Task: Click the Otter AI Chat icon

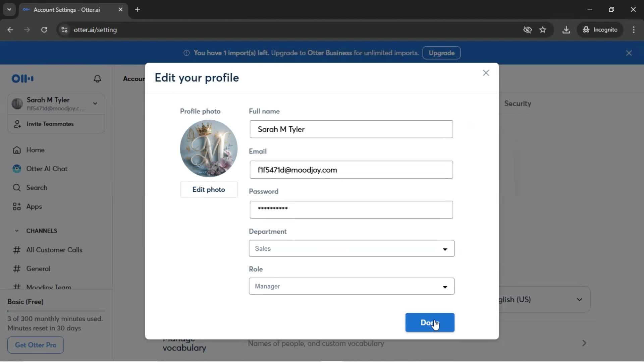Action: point(17,169)
